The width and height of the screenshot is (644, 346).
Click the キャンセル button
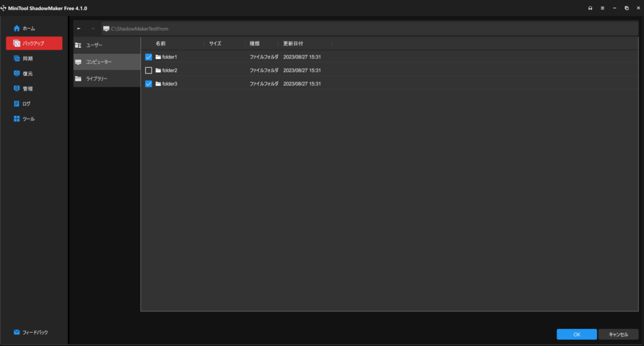click(619, 335)
